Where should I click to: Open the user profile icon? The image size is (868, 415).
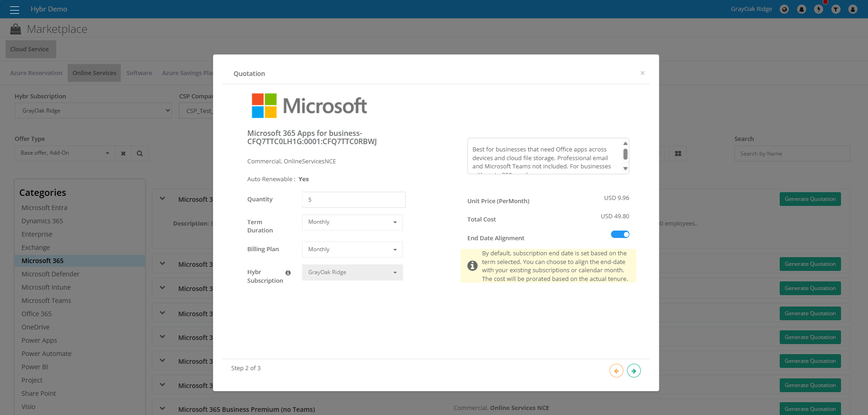pyautogui.click(x=853, y=9)
